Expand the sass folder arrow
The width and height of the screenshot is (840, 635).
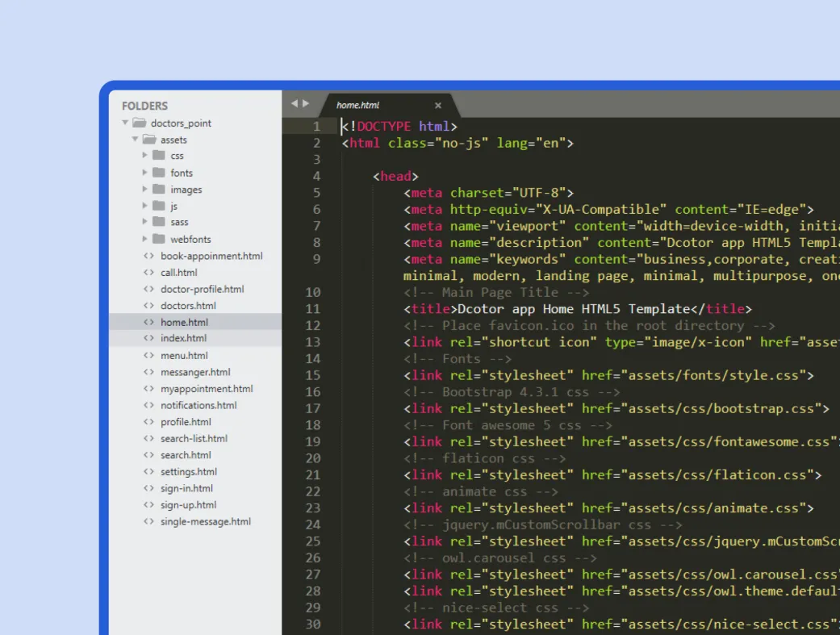(145, 222)
